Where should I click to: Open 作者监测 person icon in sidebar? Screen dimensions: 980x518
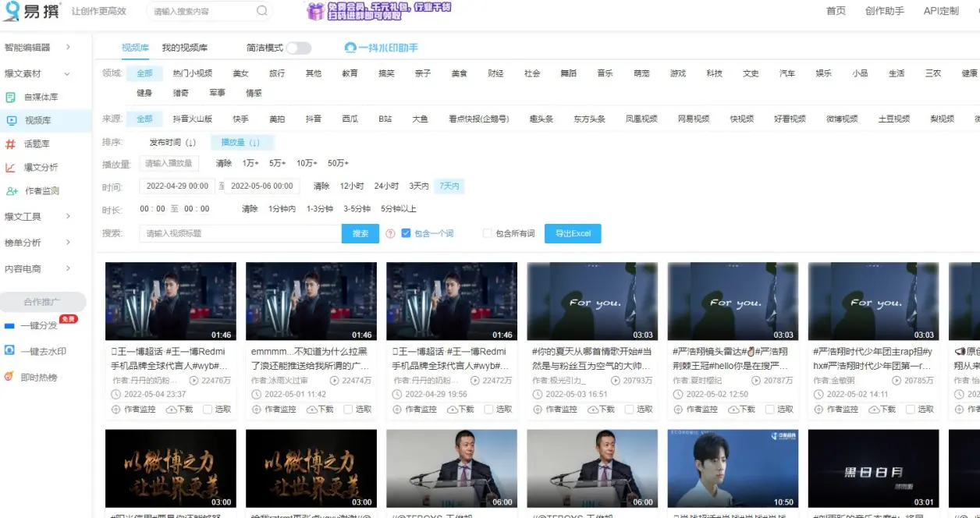11,190
